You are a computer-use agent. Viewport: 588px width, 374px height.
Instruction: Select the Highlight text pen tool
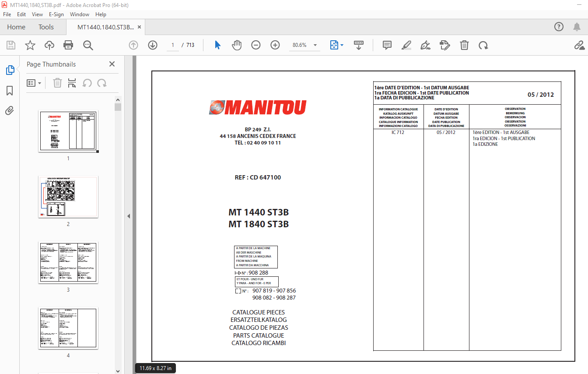(406, 45)
